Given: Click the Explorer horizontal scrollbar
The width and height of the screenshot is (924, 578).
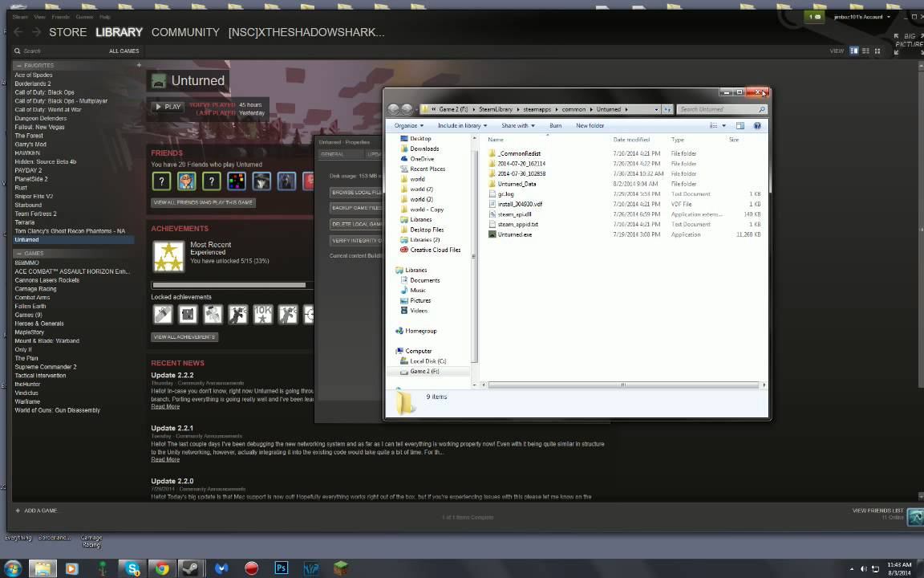Looking at the screenshot, I should [623, 385].
